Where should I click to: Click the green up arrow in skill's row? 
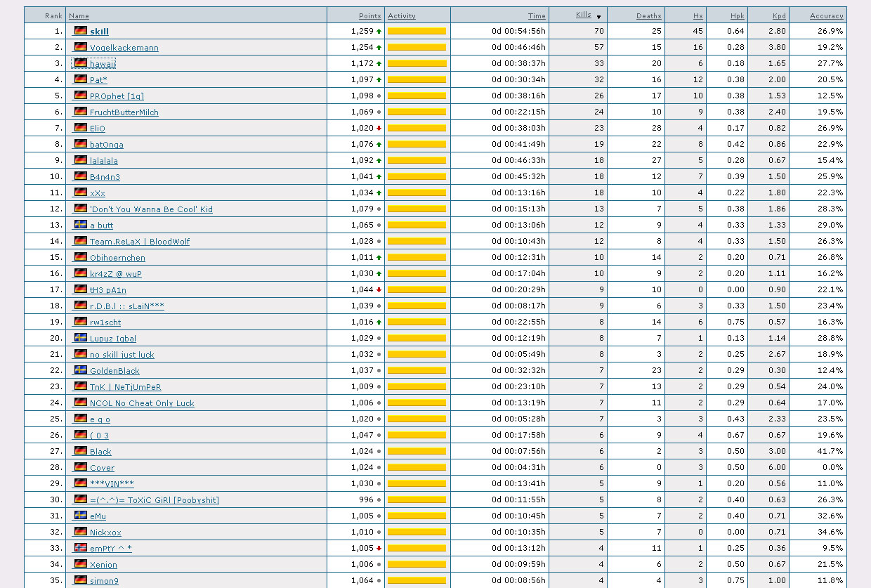coord(379,32)
